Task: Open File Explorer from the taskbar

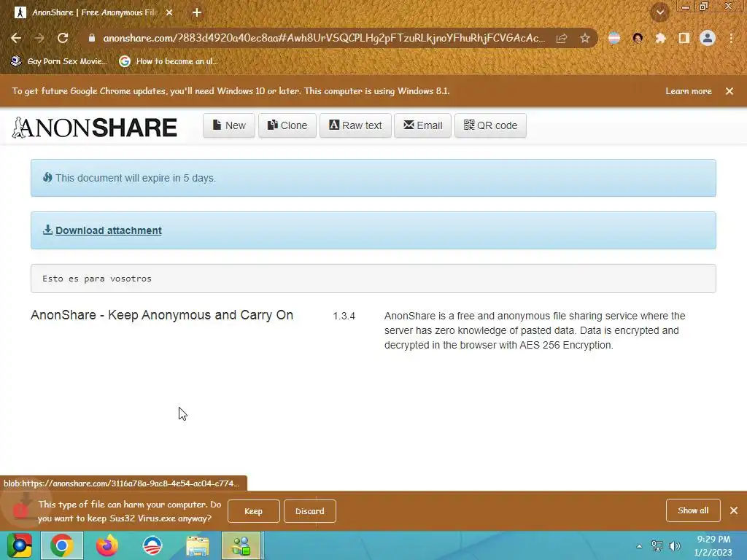Action: click(x=197, y=545)
